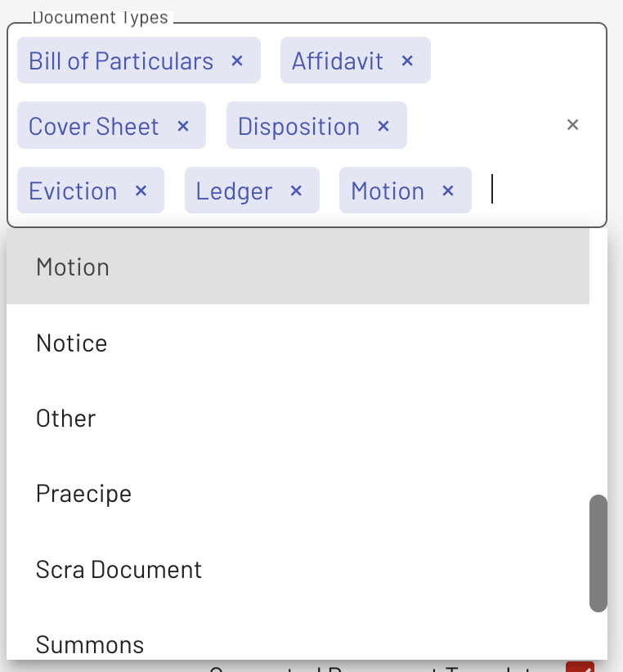The image size is (623, 672).
Task: Toggle the red checkbox below the list
Action: pyautogui.click(x=580, y=667)
